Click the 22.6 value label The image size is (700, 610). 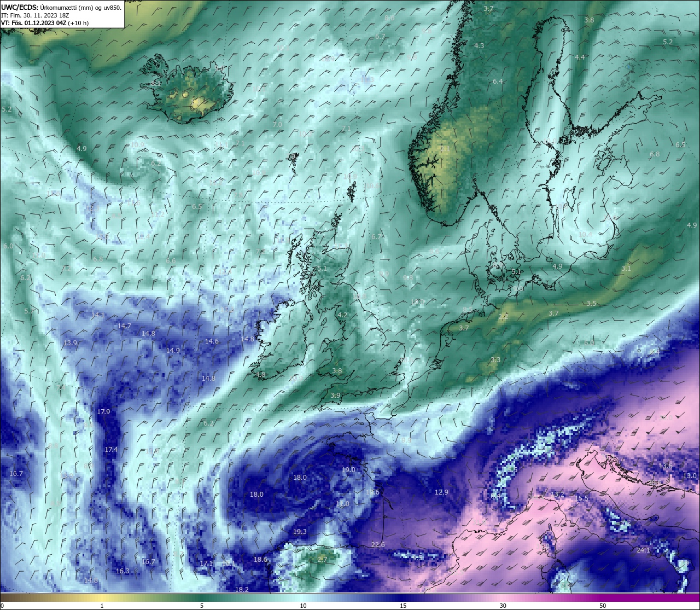(x=378, y=544)
